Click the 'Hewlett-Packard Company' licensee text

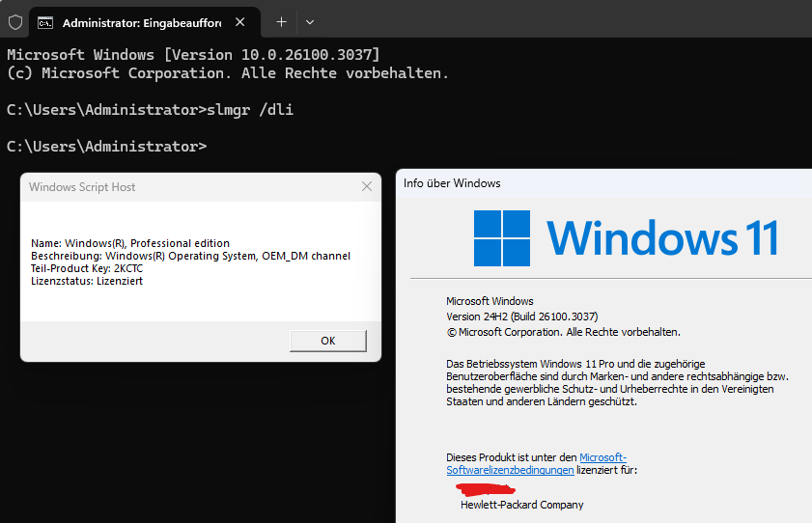pyautogui.click(x=522, y=505)
